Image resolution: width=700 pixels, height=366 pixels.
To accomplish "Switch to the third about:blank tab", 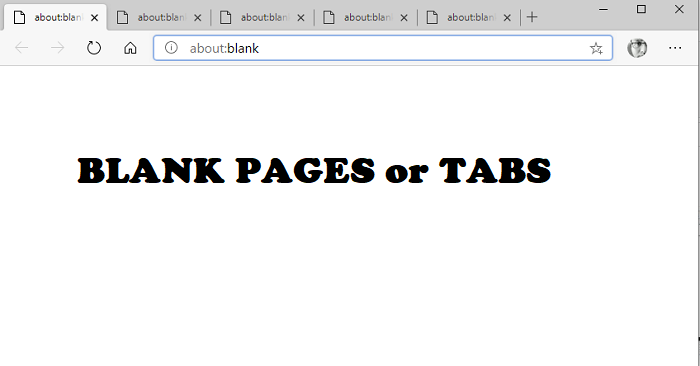I will 262,17.
